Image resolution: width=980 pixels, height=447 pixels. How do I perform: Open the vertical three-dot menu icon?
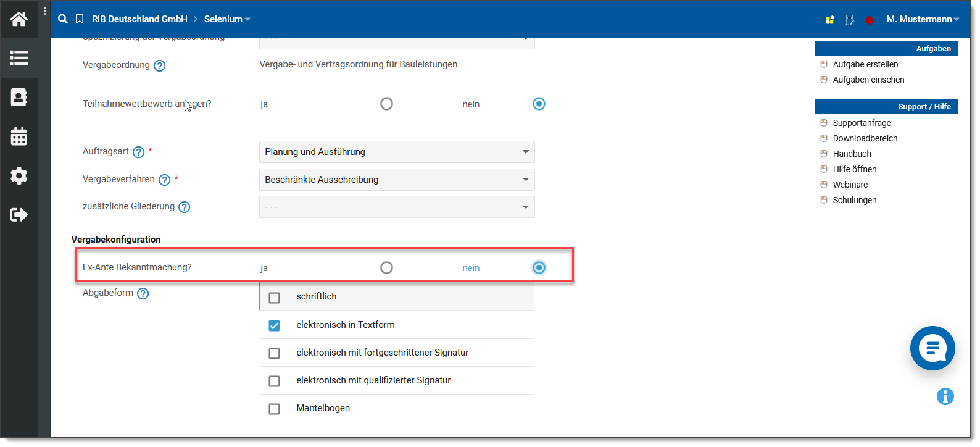[x=45, y=11]
